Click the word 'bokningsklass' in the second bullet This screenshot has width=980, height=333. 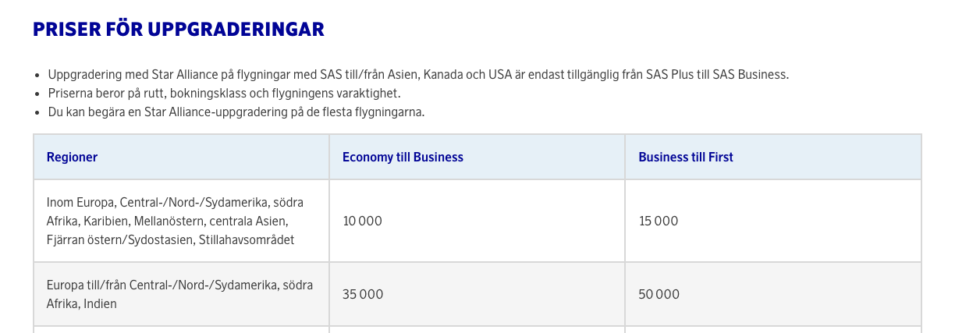(218, 94)
